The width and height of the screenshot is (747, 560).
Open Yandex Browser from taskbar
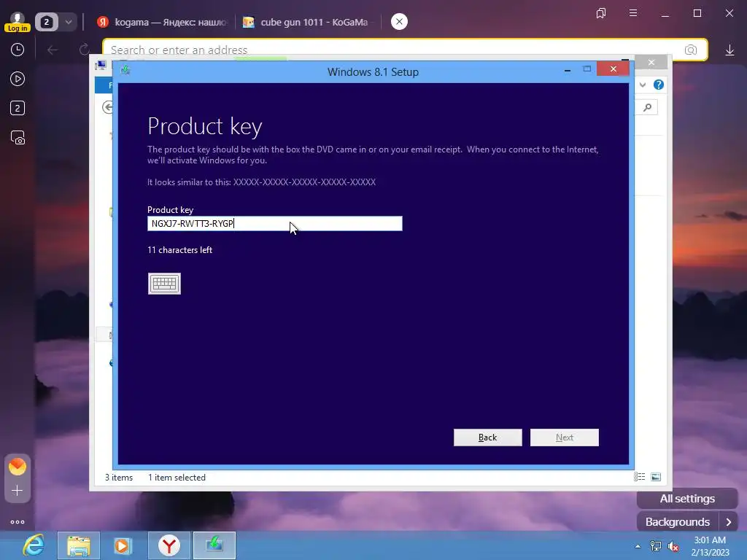point(169,545)
